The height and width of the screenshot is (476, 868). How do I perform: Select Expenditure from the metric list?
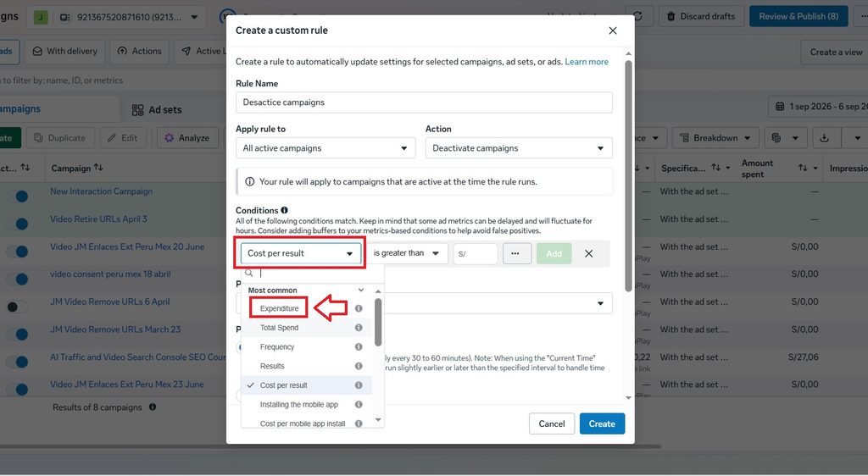click(x=279, y=308)
